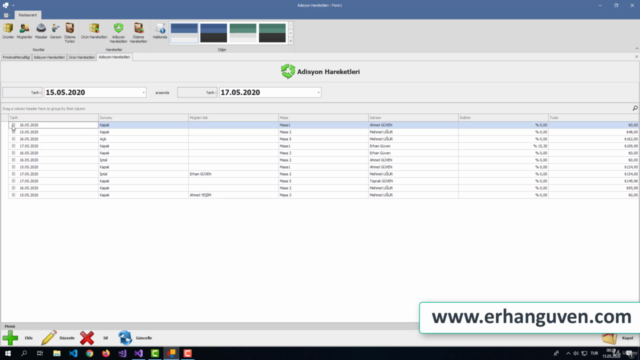Viewport: 640px width, 360px height.
Task: Expand details of the Açık Masa 5 row
Action: pos(13,139)
